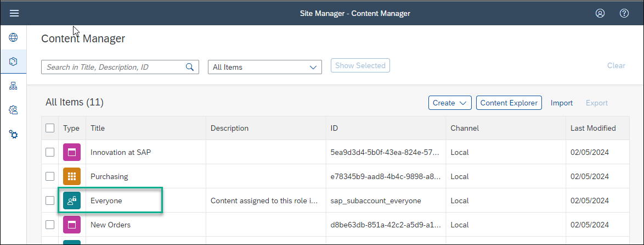644x245 pixels.
Task: Click the ID cell starting with e78345b9
Action: pyautogui.click(x=386, y=176)
